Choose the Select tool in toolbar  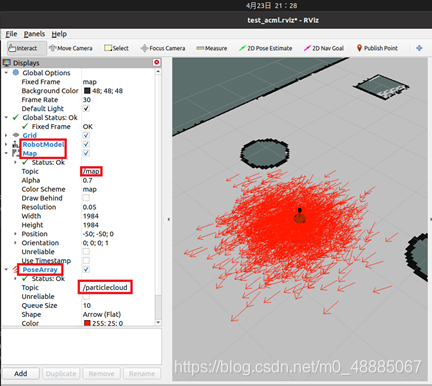(x=116, y=48)
